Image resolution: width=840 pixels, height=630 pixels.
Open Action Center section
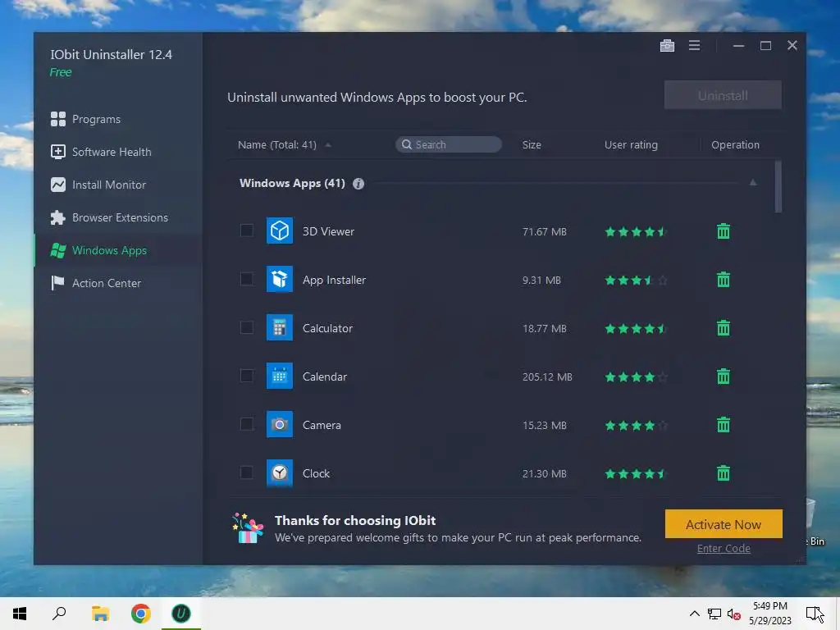coord(118,283)
